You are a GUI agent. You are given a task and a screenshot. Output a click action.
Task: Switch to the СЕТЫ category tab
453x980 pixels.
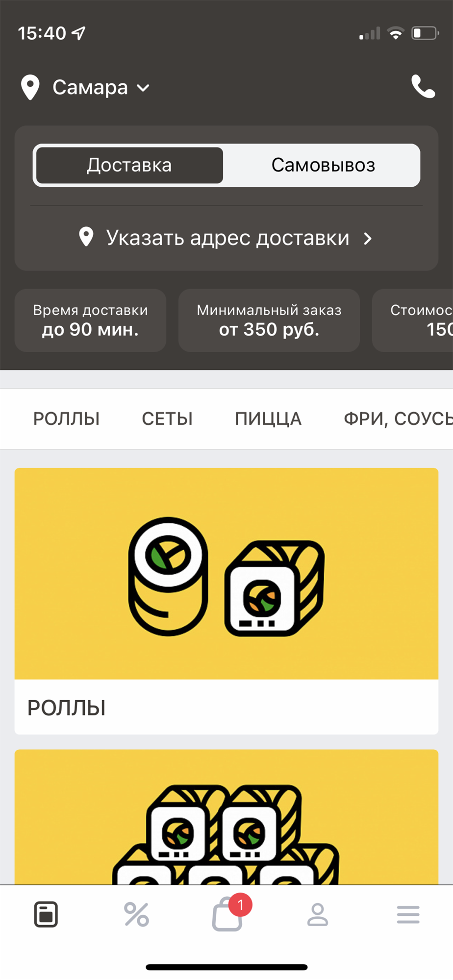pos(167,419)
